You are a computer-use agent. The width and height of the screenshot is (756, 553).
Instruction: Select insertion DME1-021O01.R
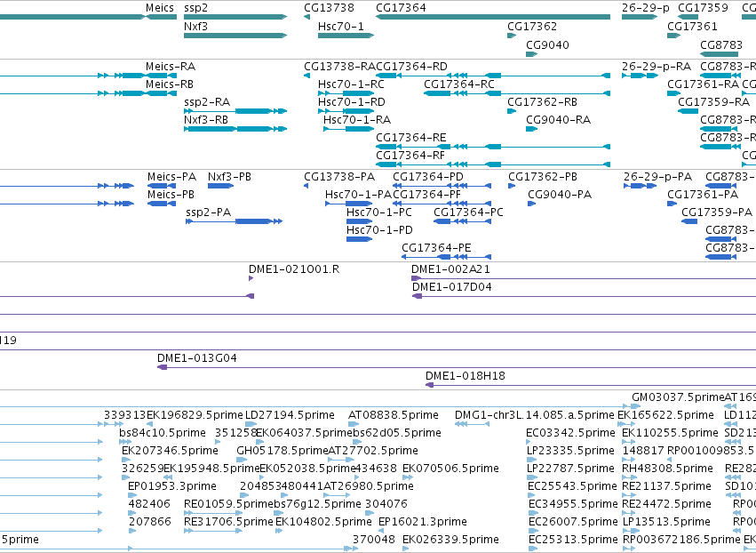pos(294,269)
